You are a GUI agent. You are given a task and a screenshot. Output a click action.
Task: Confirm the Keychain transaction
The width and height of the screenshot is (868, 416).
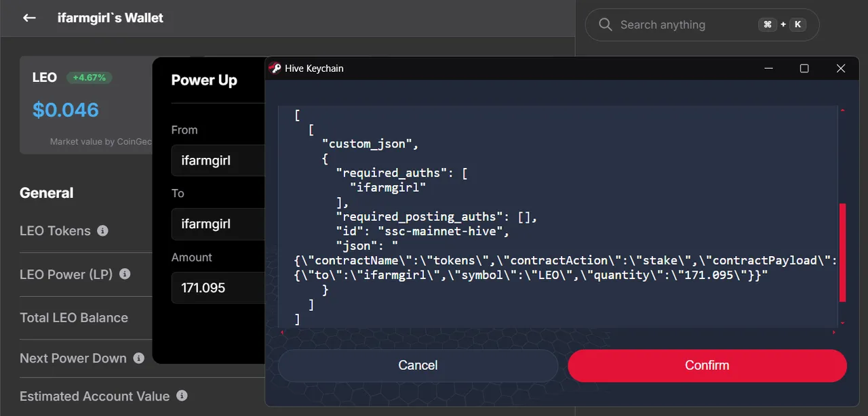pyautogui.click(x=707, y=365)
